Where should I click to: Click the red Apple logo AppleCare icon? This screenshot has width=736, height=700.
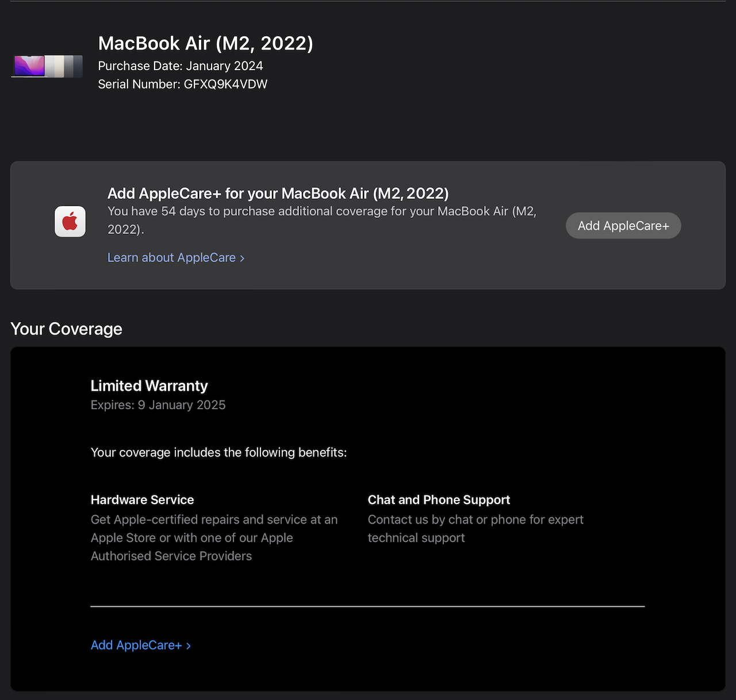pyautogui.click(x=70, y=221)
